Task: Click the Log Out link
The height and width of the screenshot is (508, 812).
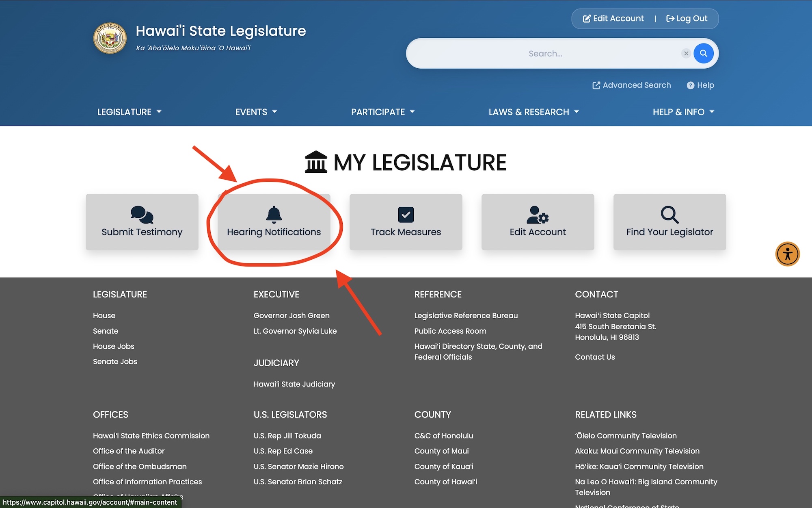Action: (x=687, y=19)
